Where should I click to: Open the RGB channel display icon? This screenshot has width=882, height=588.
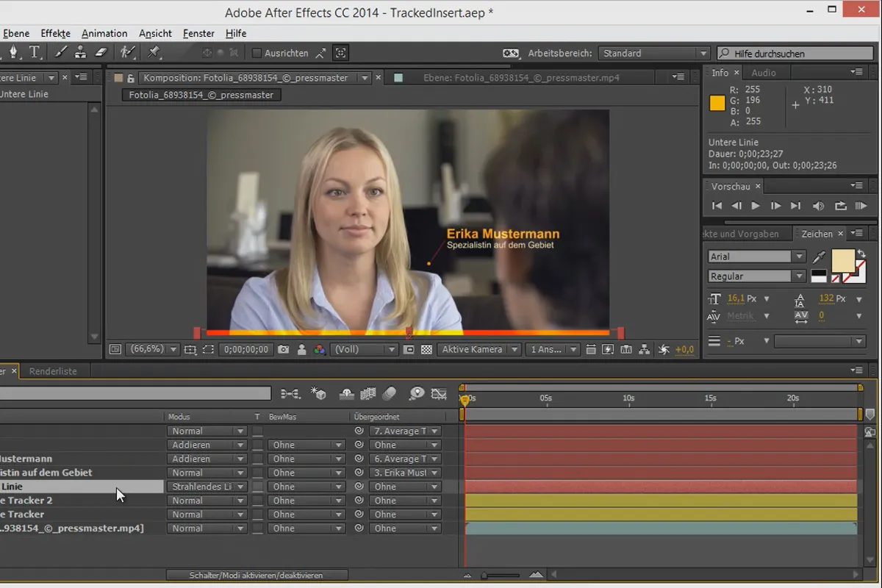(319, 350)
